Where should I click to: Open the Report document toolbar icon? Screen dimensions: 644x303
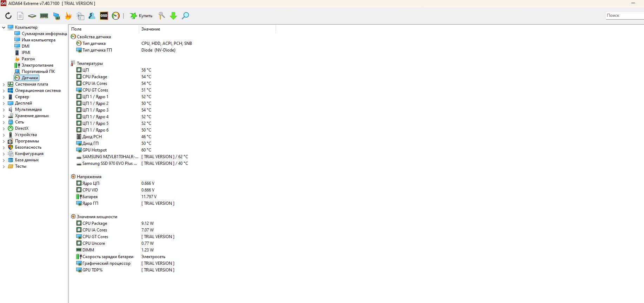(20, 16)
